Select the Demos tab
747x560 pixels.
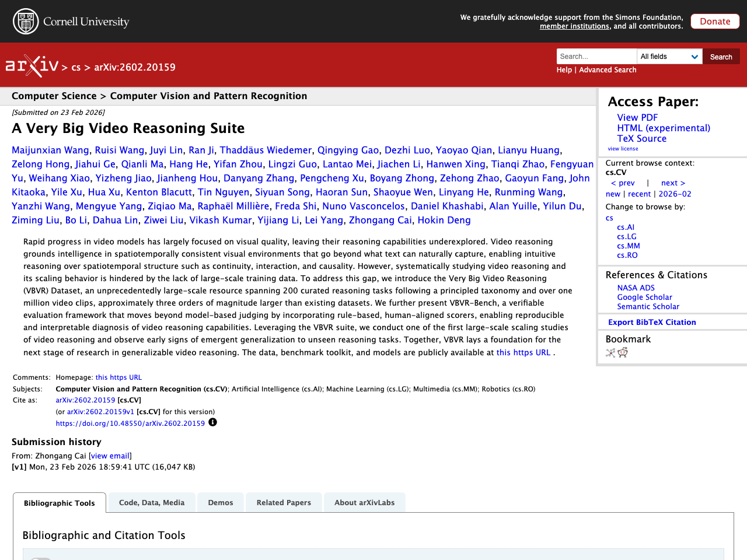click(220, 502)
